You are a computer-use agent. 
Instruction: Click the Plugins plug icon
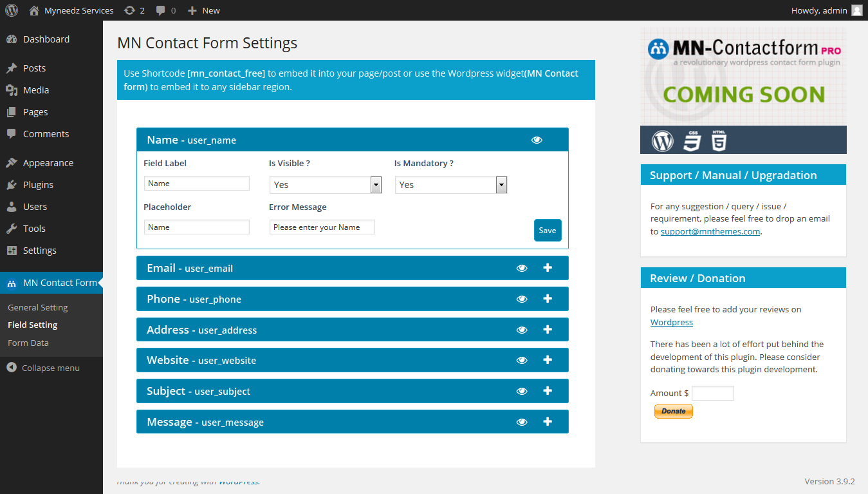pyautogui.click(x=12, y=185)
